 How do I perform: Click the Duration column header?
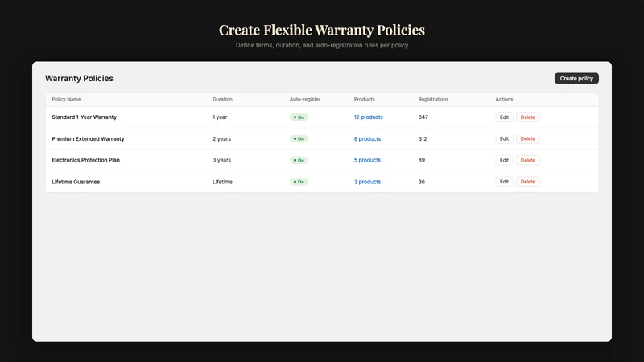[222, 99]
